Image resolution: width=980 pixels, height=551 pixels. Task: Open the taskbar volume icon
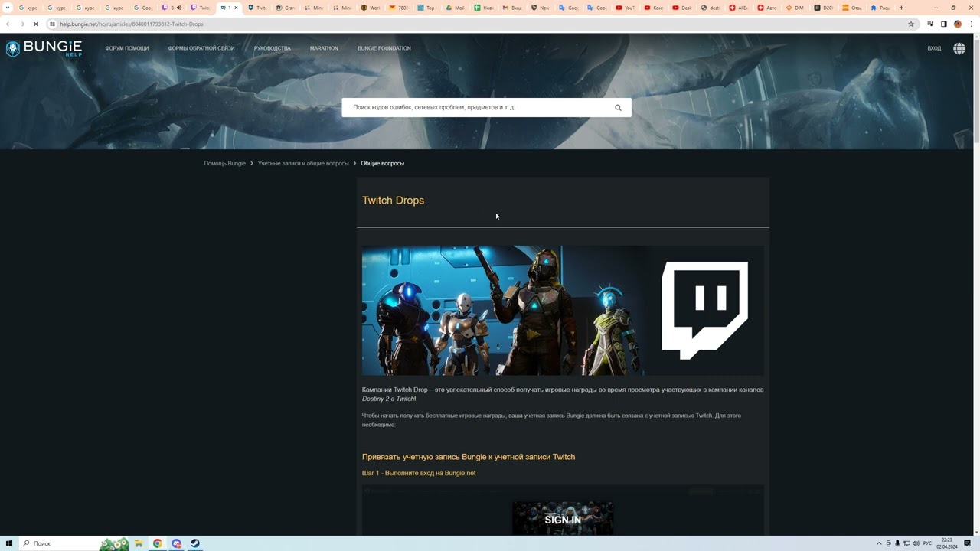pyautogui.click(x=916, y=543)
